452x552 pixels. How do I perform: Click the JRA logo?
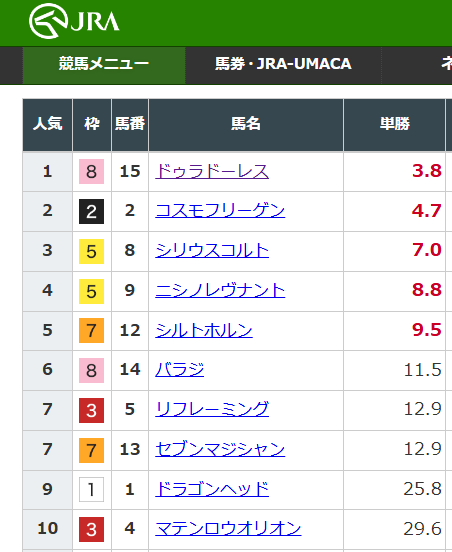(x=74, y=21)
